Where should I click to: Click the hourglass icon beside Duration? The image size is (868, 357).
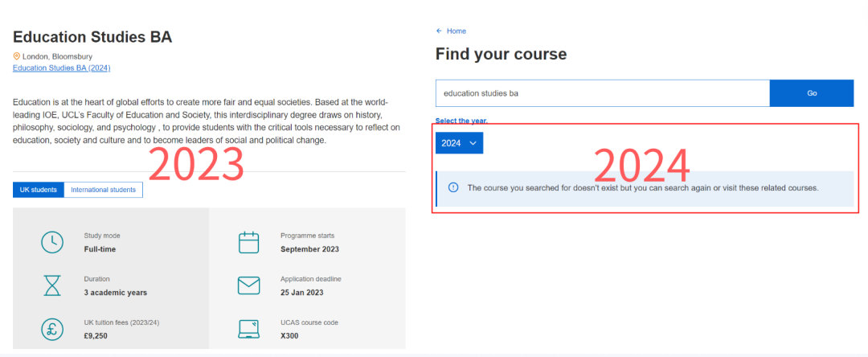point(52,285)
